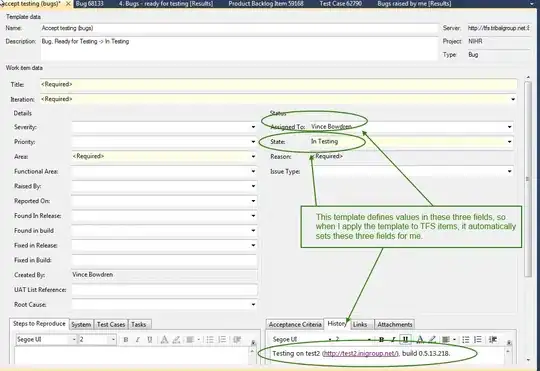
Task: Toggle Italic in Steps to Reproduce toolbar
Action: 137,340
